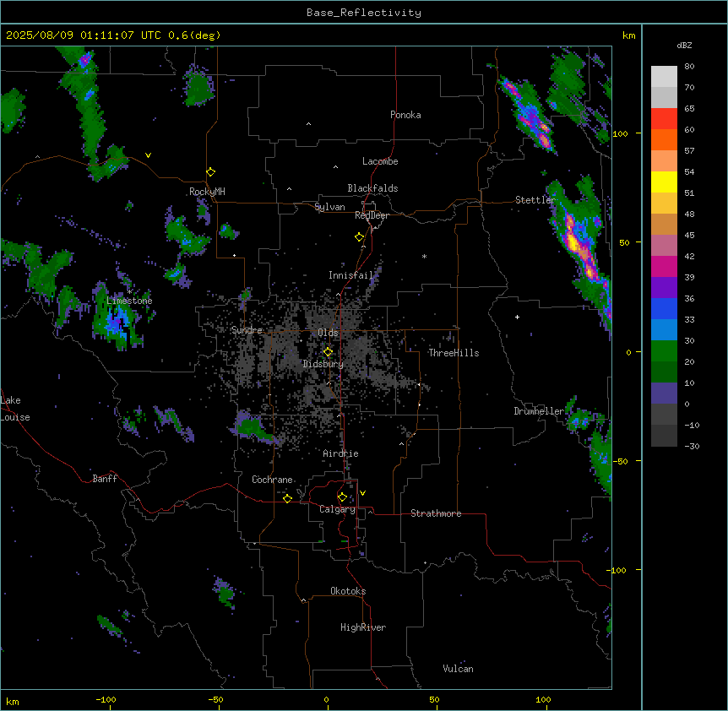This screenshot has height=711, width=728.
Task: Pick the light blue swatch above 30 in the legend
Action: point(664,330)
